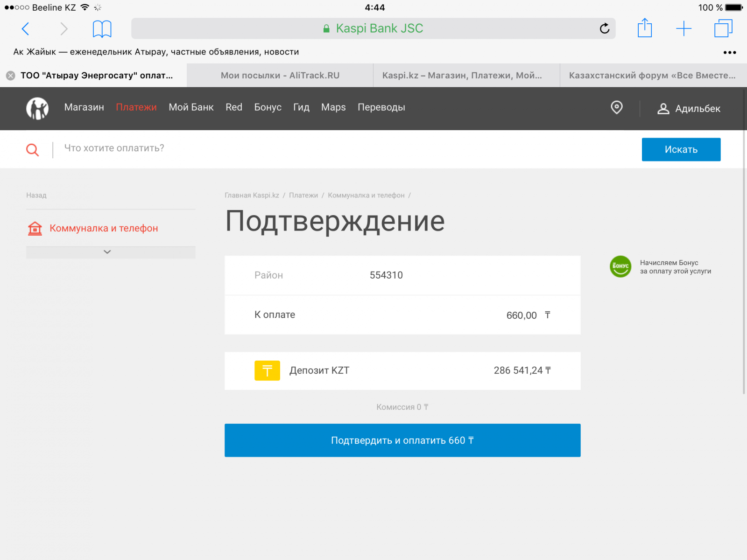Open Магазин in Kaspi menu
Viewport: 747px width, 560px height.
pyautogui.click(x=84, y=107)
